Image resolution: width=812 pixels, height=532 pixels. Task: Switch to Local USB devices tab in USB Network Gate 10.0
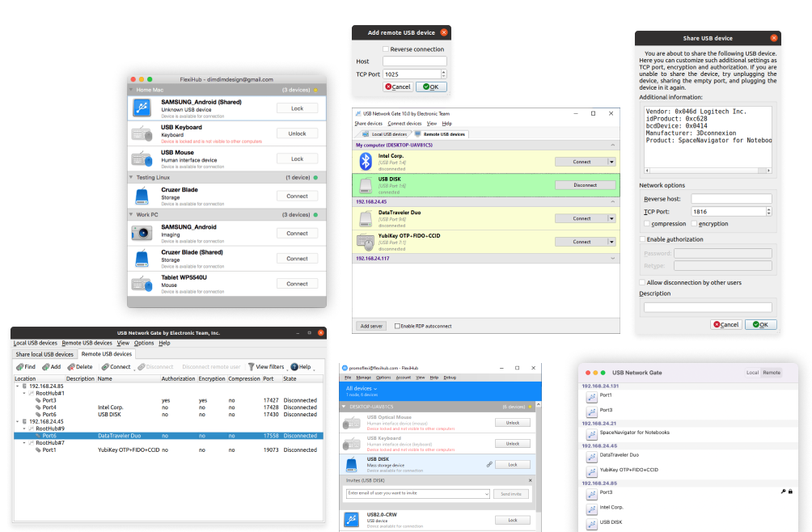[x=384, y=134]
